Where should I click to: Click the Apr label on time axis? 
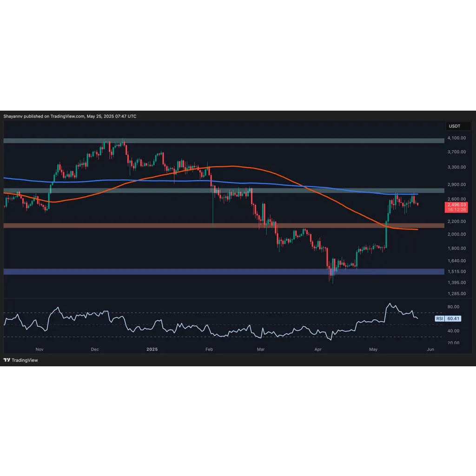pyautogui.click(x=318, y=349)
